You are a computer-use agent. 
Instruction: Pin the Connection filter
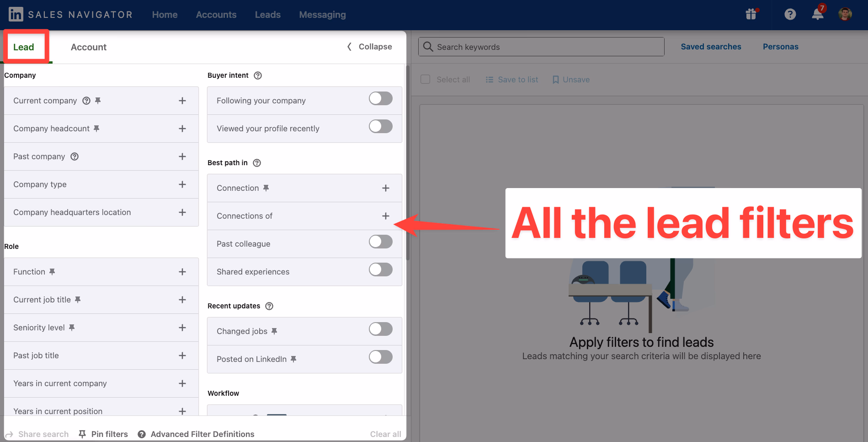tap(266, 188)
